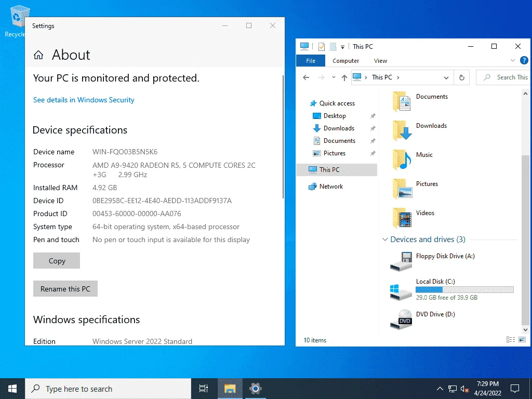Screen dimensions: 532x399
Task: Open See details in Windows Security link
Action: point(84,100)
